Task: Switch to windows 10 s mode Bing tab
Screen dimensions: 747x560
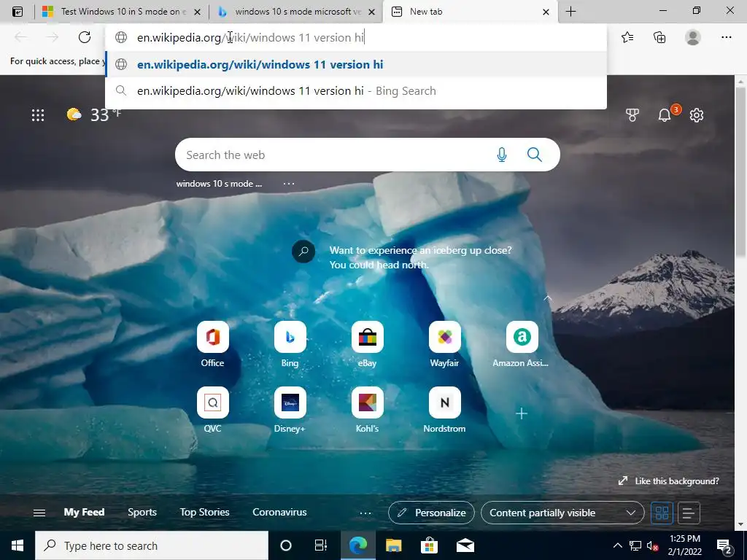Action: (x=296, y=12)
